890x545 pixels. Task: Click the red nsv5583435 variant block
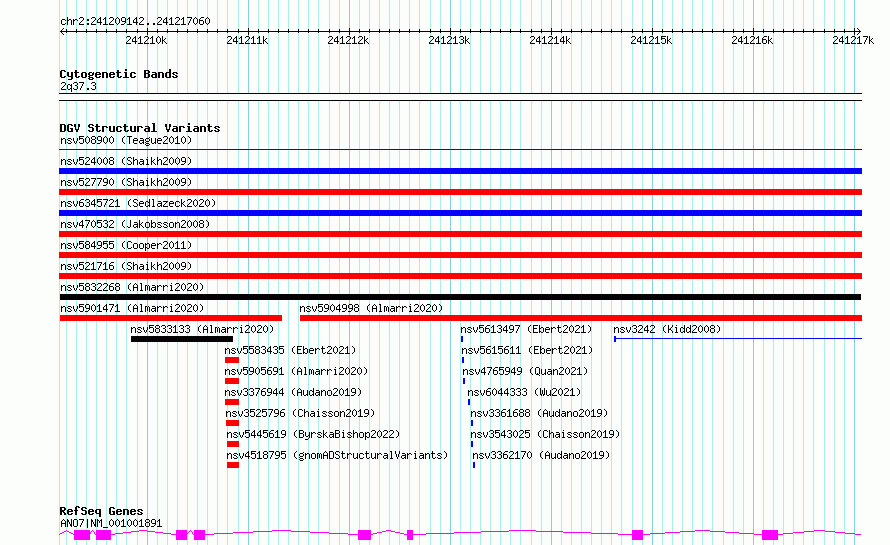(x=232, y=360)
